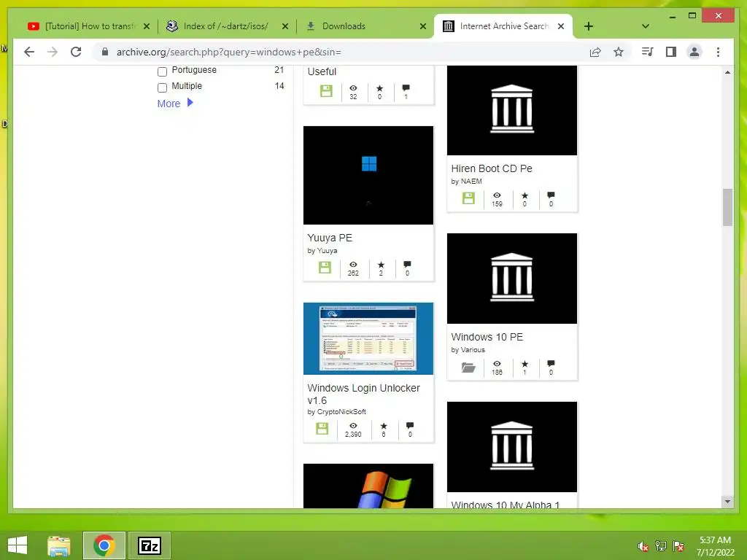Image resolution: width=747 pixels, height=560 pixels.
Task: Click the Windows 10 PE archive thumbnail
Action: (512, 279)
